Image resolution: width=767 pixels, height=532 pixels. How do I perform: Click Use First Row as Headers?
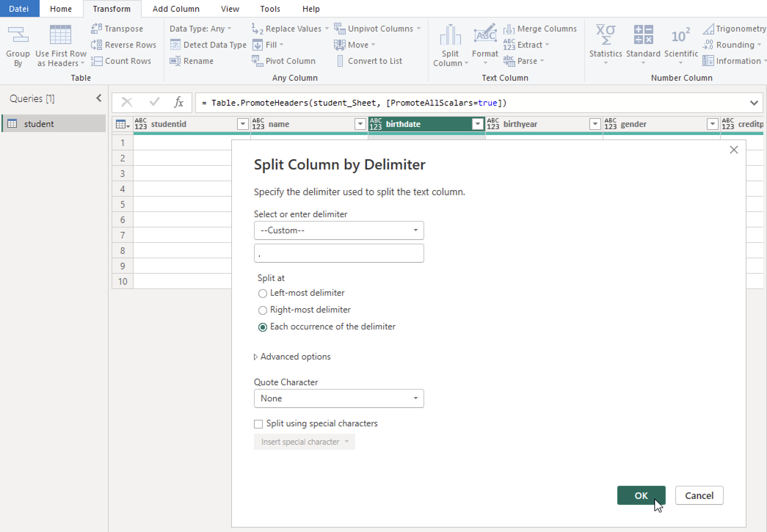click(60, 45)
